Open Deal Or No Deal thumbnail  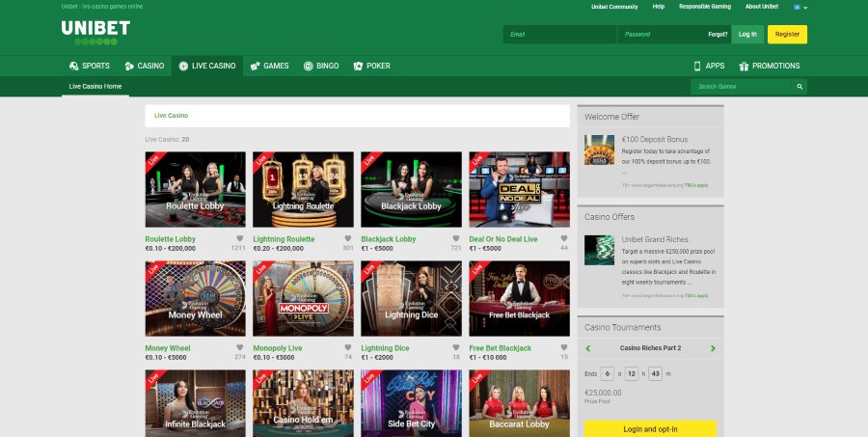coord(519,189)
